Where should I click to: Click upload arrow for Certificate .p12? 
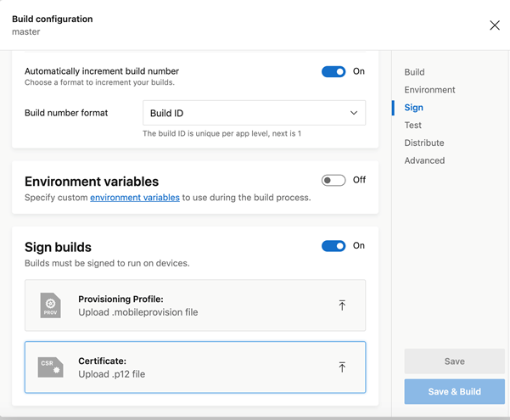342,367
